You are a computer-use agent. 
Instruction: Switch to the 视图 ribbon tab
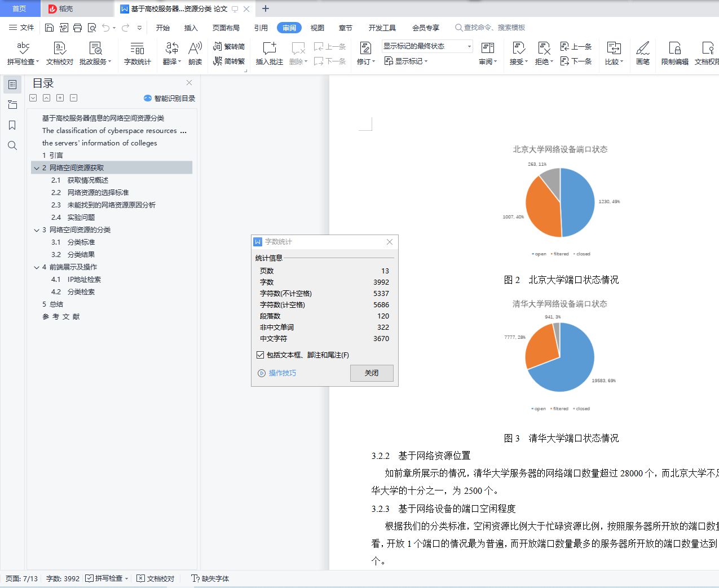pyautogui.click(x=317, y=28)
